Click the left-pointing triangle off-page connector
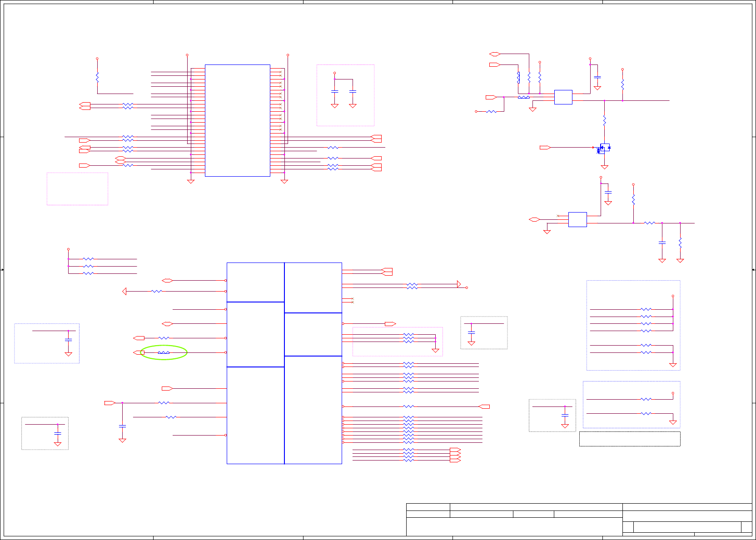756x540 pixels. 124,291
